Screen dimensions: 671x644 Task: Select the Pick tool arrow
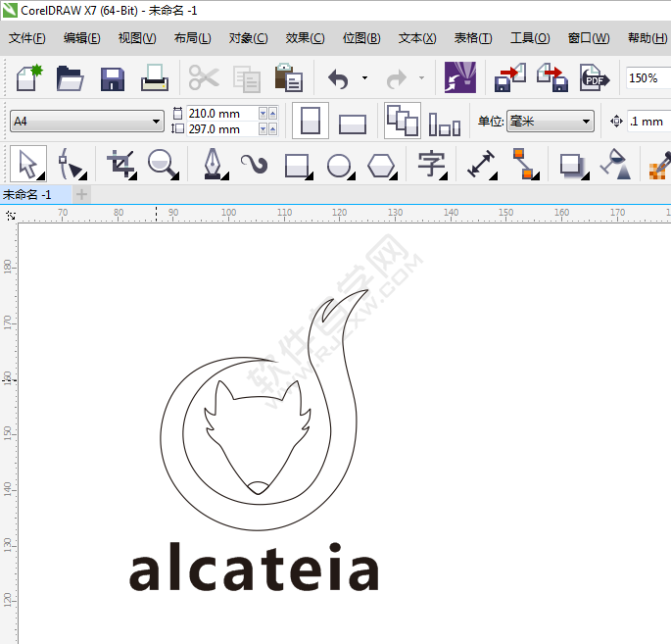click(28, 164)
